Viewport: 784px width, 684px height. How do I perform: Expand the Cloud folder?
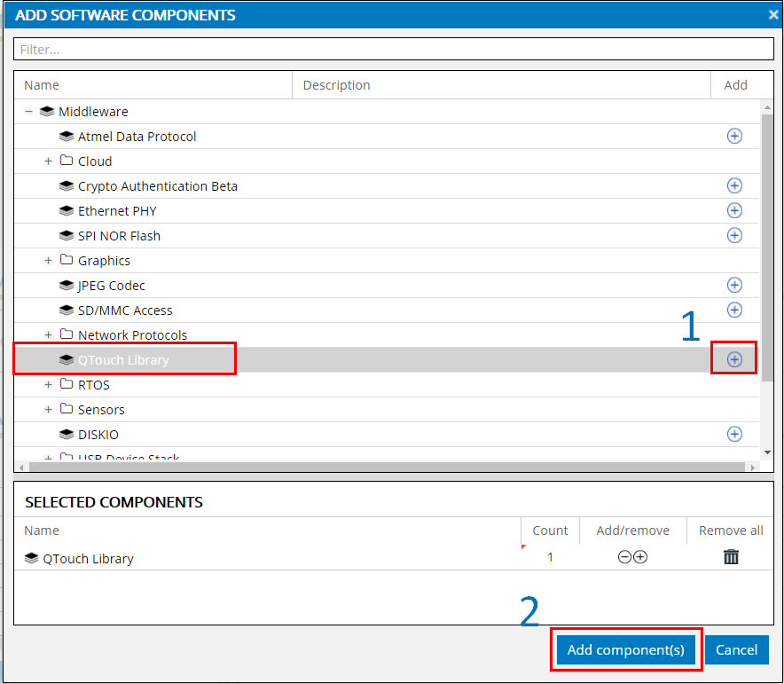(48, 161)
